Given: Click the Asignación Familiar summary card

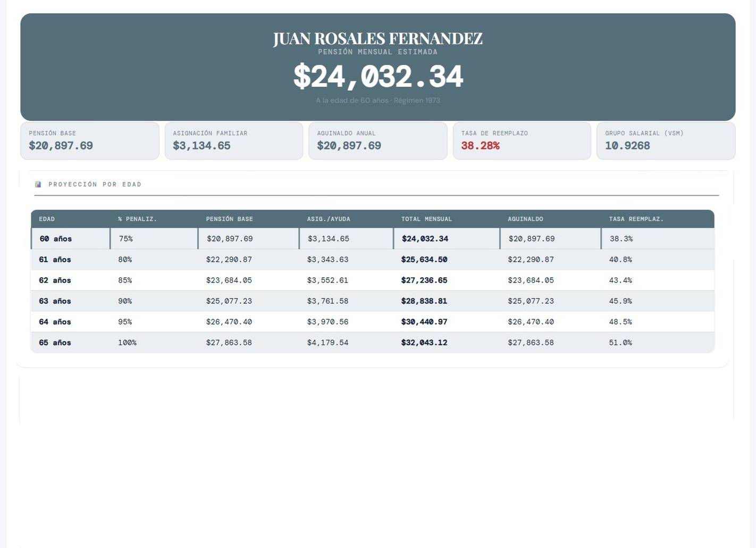Looking at the screenshot, I should click(234, 141).
